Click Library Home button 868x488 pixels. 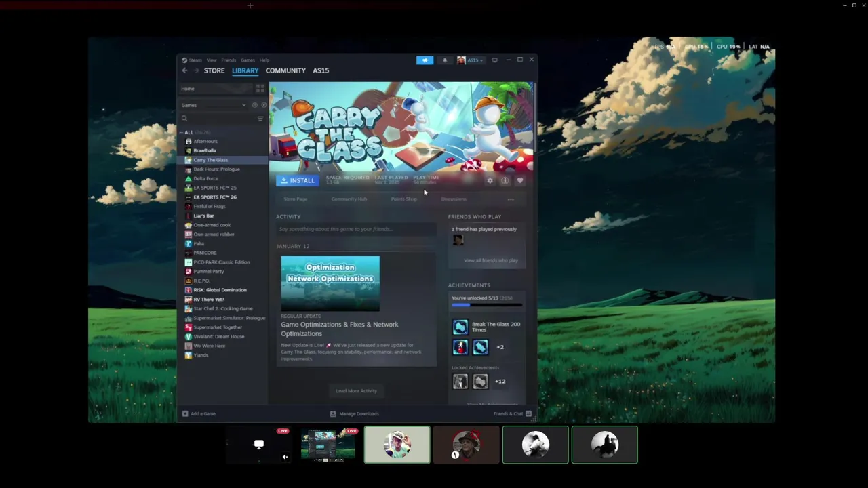[214, 89]
